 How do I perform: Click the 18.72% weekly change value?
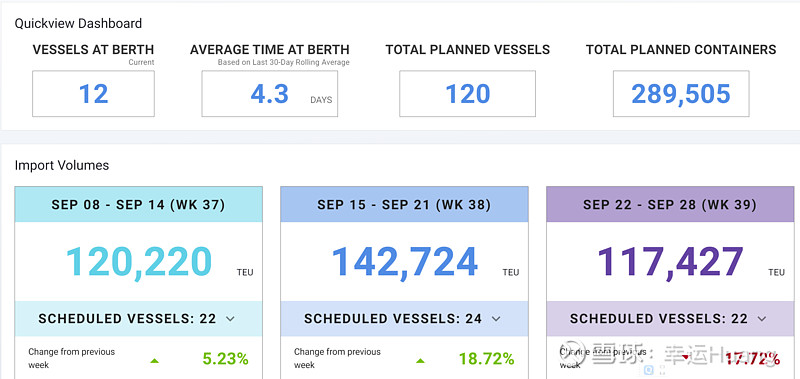[487, 359]
